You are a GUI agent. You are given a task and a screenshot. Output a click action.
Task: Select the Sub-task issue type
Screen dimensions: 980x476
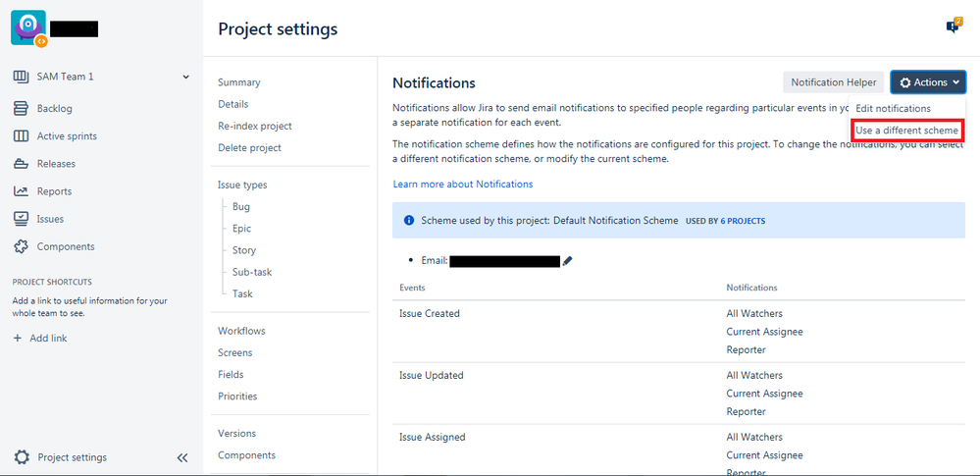tap(252, 273)
